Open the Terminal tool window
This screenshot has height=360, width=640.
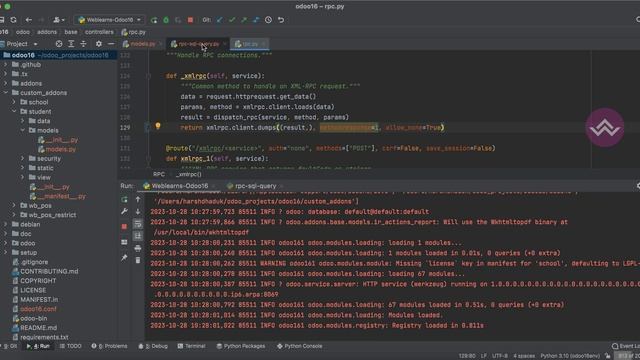191,346
